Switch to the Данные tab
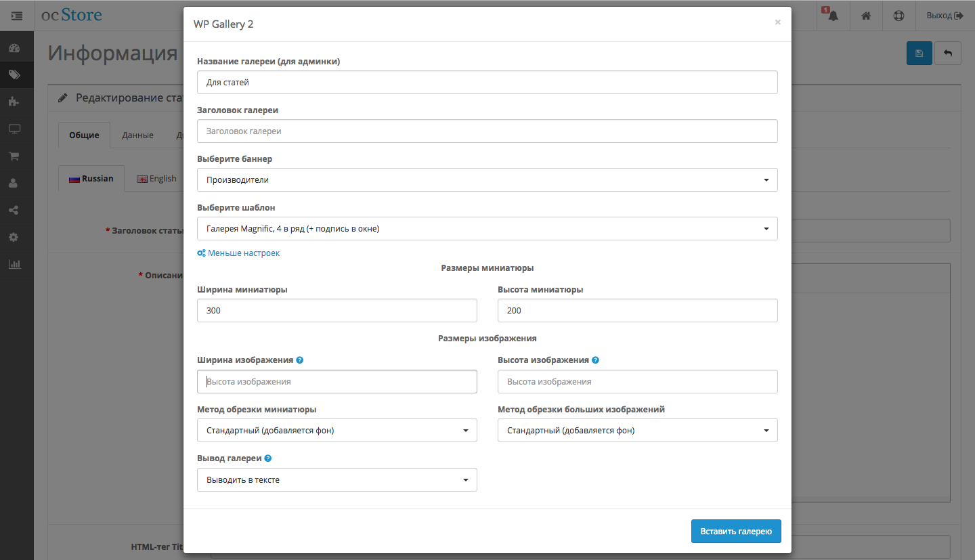The height and width of the screenshot is (560, 975). click(137, 135)
